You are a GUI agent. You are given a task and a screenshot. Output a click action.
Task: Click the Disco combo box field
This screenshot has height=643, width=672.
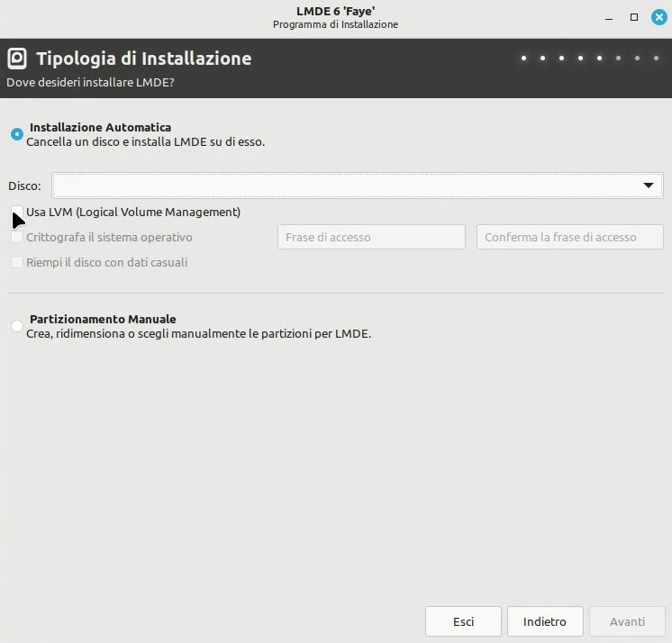tap(357, 186)
